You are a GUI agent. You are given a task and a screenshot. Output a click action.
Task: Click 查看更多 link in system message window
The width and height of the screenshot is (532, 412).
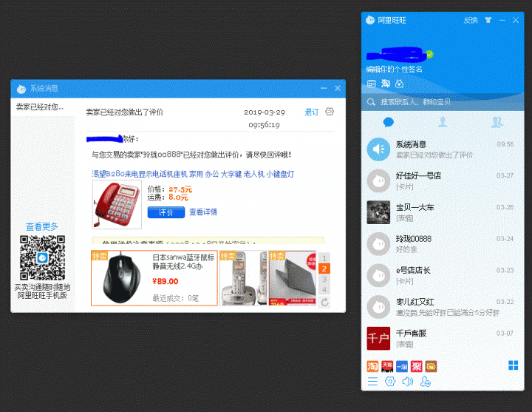coord(42,226)
